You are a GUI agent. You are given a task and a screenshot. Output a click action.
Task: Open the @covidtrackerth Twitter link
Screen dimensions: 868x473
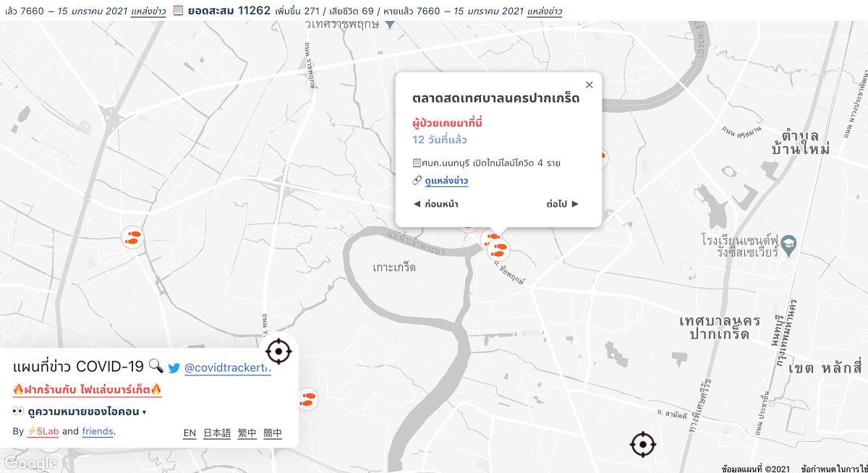pos(228,367)
